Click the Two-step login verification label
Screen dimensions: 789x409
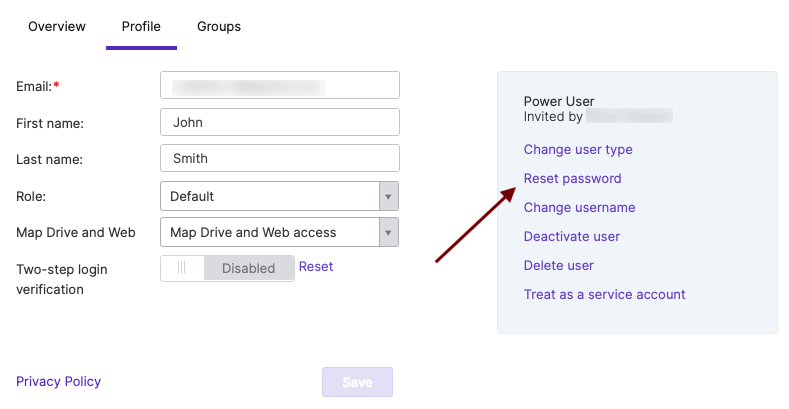[x=62, y=279]
